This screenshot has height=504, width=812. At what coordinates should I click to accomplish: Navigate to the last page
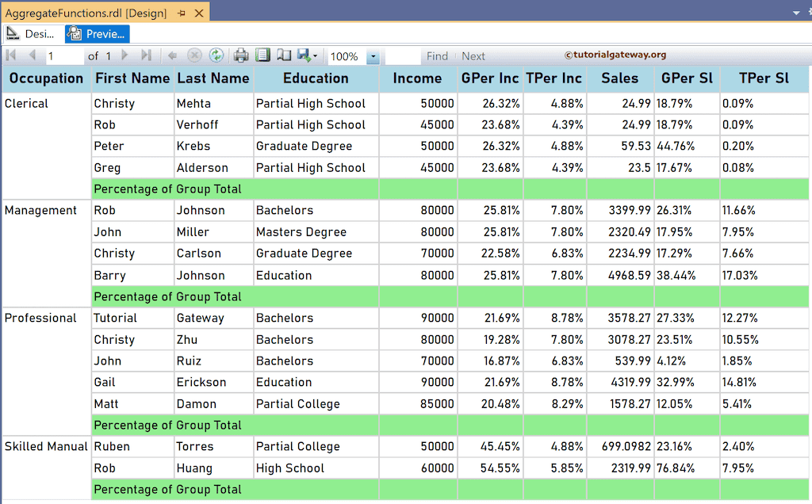tap(144, 55)
